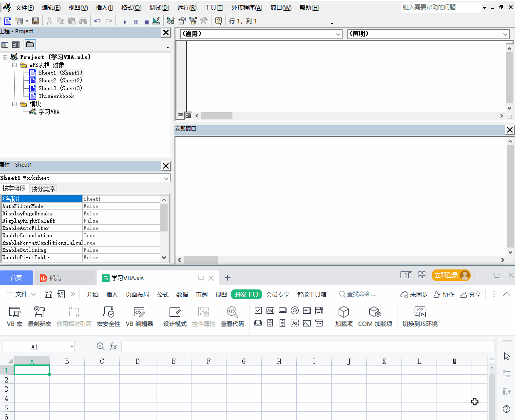515x420 pixels.
Task: Click the View WPS Spreadsheet toolbar icon
Action: [8, 21]
